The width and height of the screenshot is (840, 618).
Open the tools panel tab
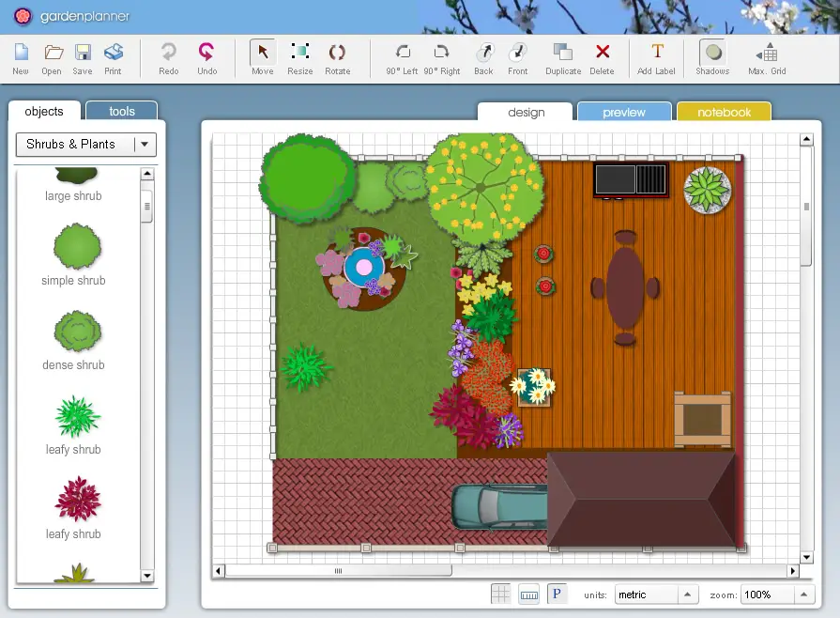pos(121,110)
